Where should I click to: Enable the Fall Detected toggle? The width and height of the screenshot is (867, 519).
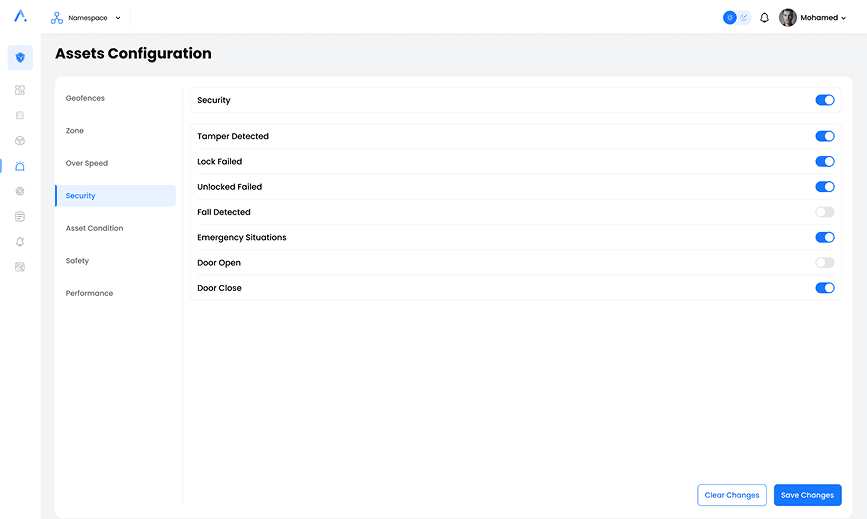825,212
